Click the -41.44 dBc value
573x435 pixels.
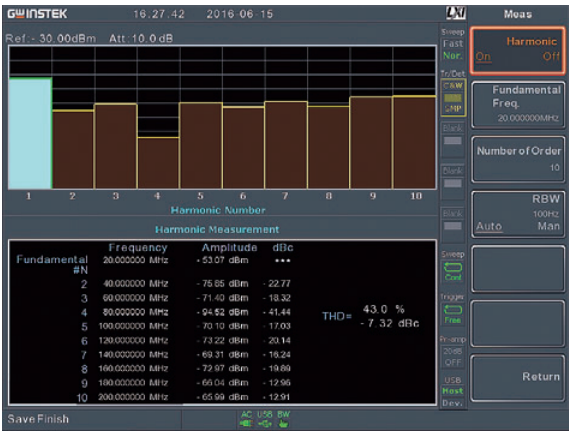[277, 312]
